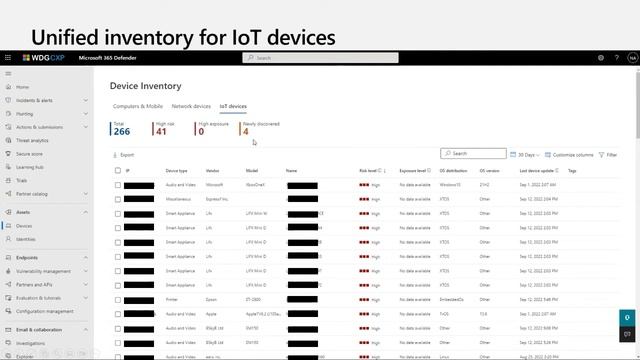
Task: Open Threat analytics menu item
Action: pyautogui.click(x=32, y=140)
